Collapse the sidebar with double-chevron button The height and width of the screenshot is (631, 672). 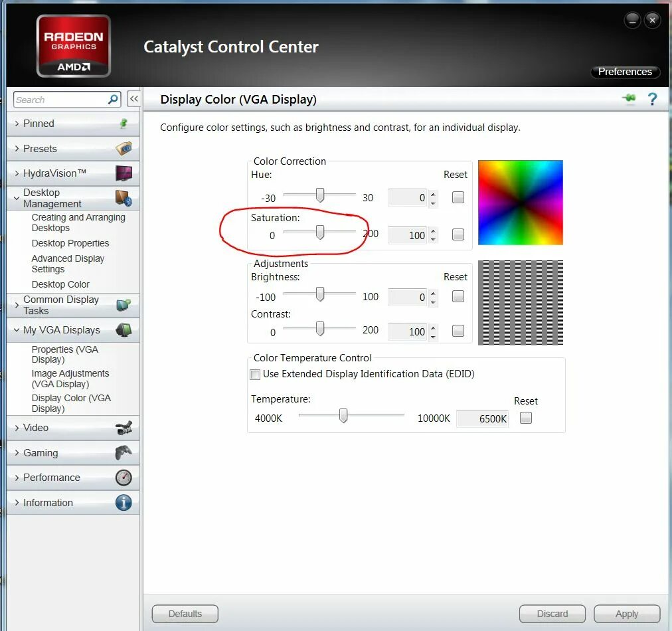[x=133, y=99]
